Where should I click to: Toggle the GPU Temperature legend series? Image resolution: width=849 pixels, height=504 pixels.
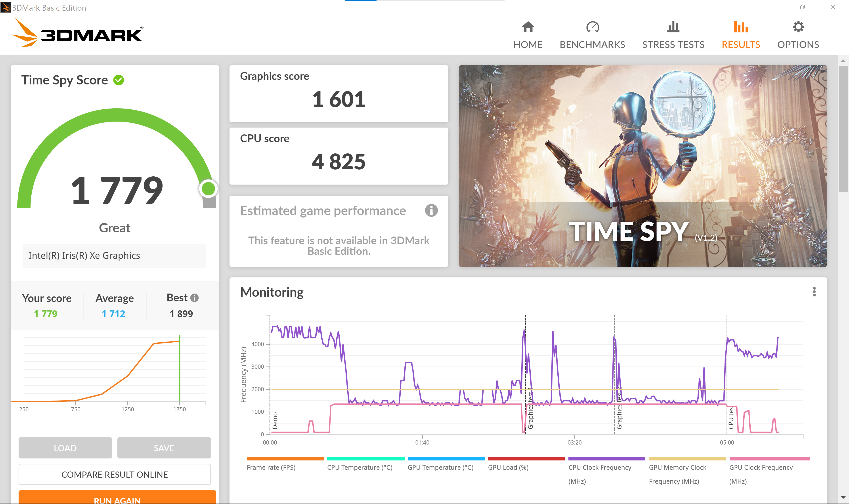(440, 467)
